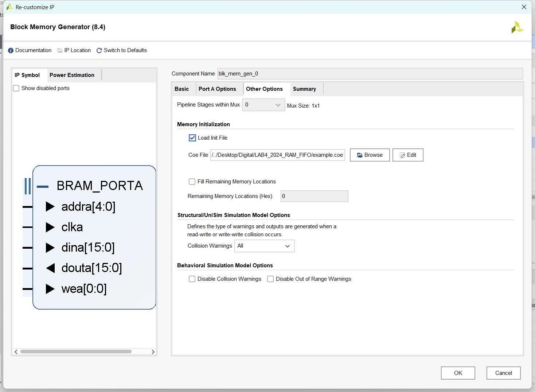Switch to the Port A Options tab
The height and width of the screenshot is (392, 535).
pos(217,89)
